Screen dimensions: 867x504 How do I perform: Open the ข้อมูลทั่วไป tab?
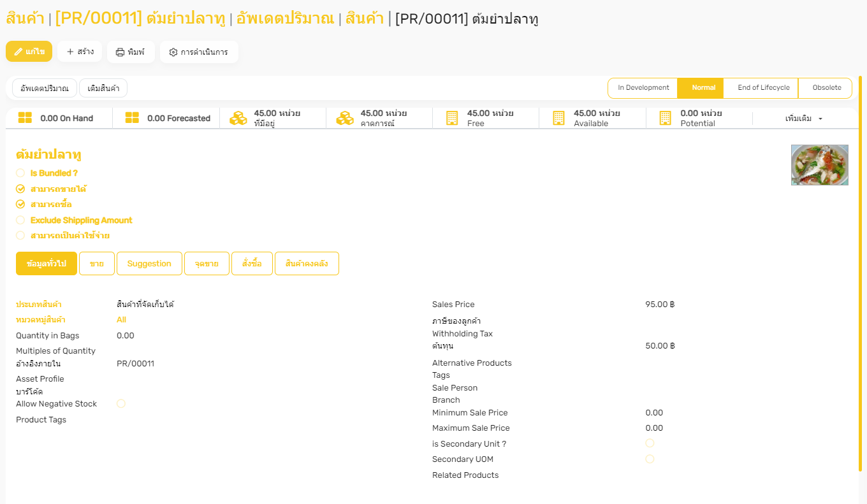point(47,263)
